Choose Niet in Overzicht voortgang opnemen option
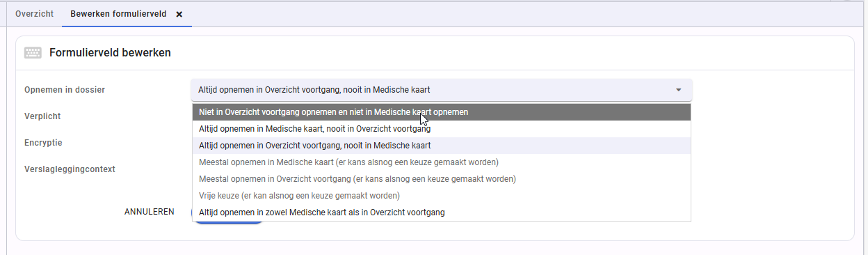 click(x=442, y=111)
